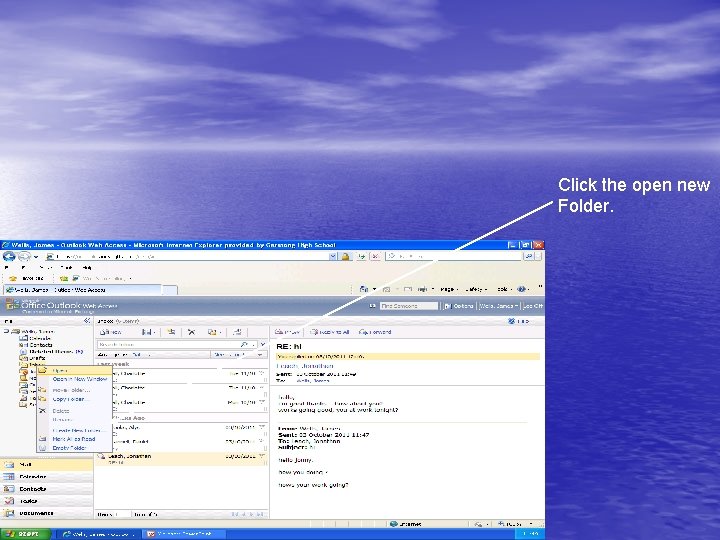This screenshot has height=540, width=720.
Task: Choose Delete in the context menu
Action: pyautogui.click(x=74, y=411)
